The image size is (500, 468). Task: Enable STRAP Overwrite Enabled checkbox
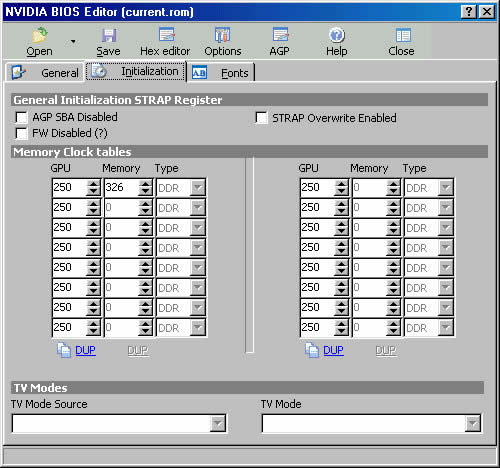[x=261, y=118]
